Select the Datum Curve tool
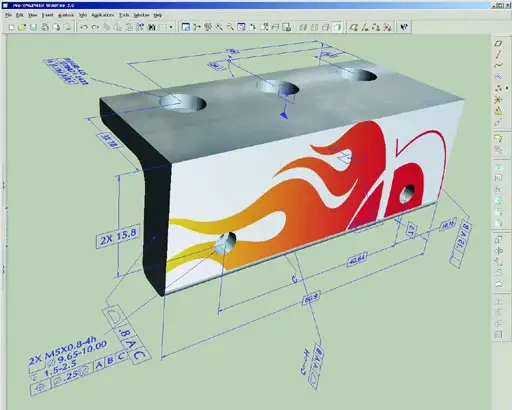The image size is (512, 410). click(498, 66)
